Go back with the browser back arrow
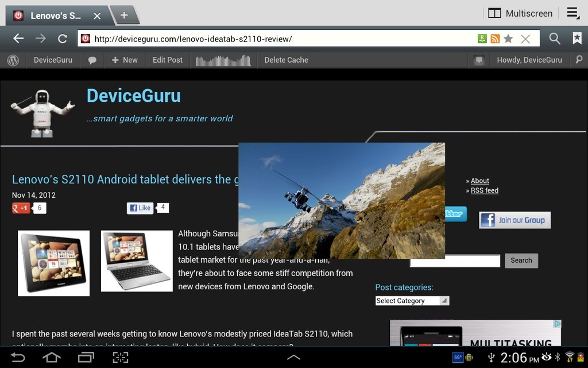Image resolution: width=588 pixels, height=368 pixels. (x=18, y=39)
